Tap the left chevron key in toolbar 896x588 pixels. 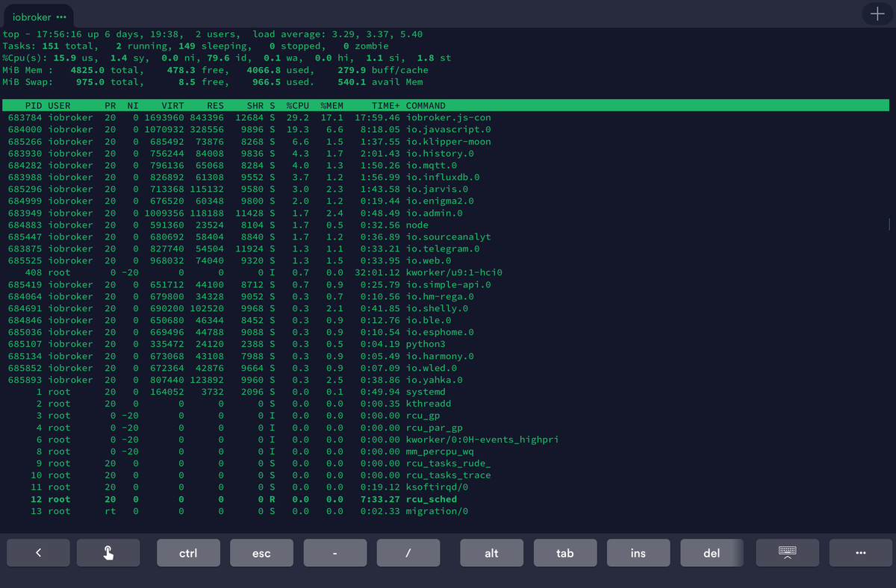[38, 553]
